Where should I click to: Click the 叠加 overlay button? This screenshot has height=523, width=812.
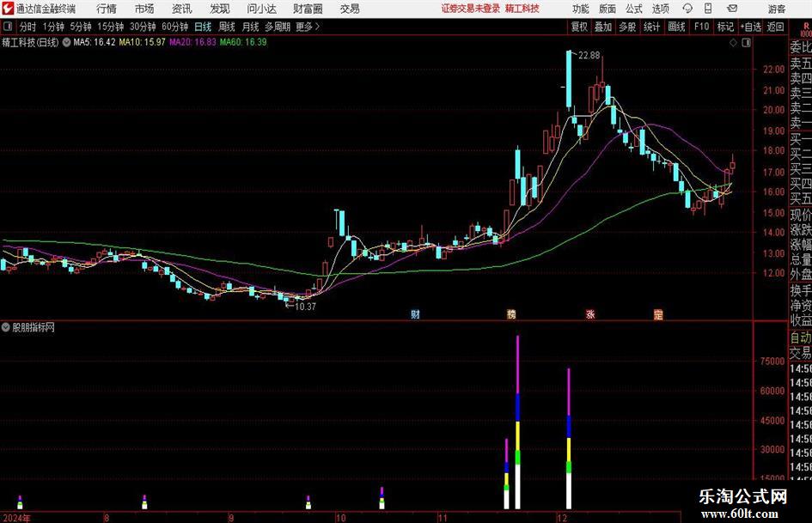tap(603, 27)
